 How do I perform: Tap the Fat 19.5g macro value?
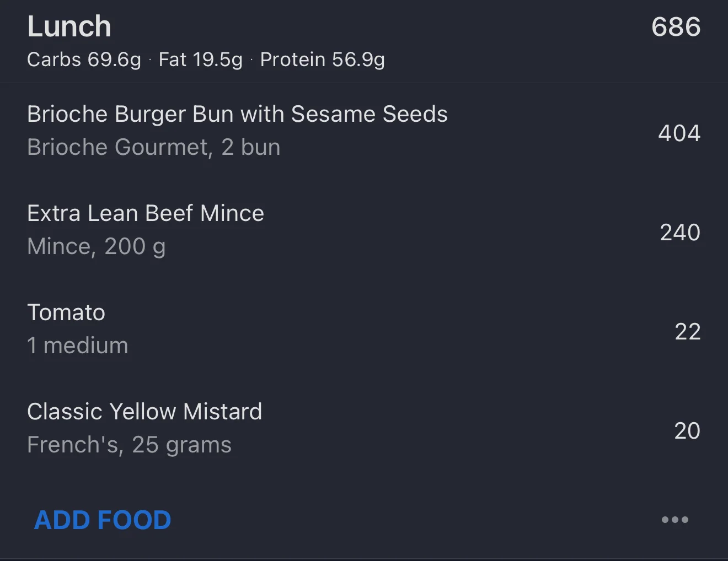point(200,60)
